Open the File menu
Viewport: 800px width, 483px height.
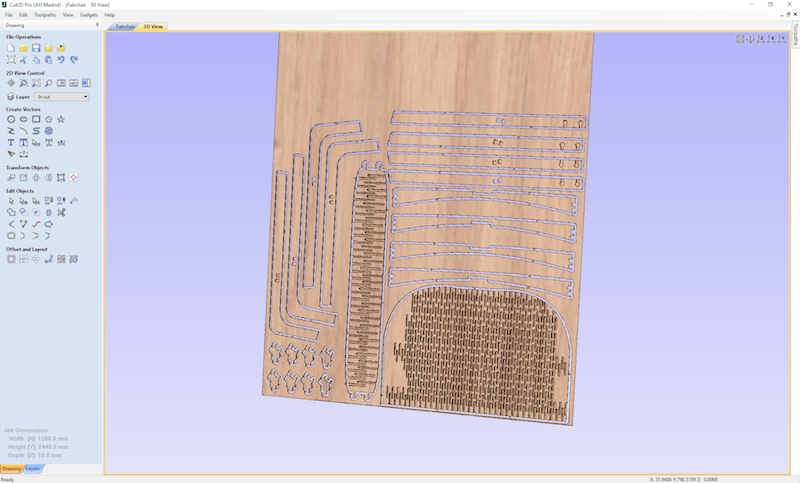coord(9,15)
